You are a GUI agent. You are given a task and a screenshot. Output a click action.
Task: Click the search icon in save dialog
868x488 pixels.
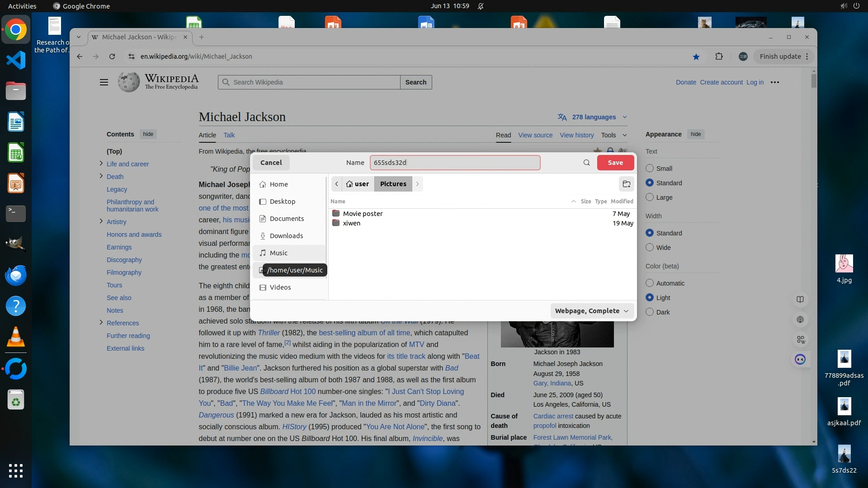coord(586,163)
